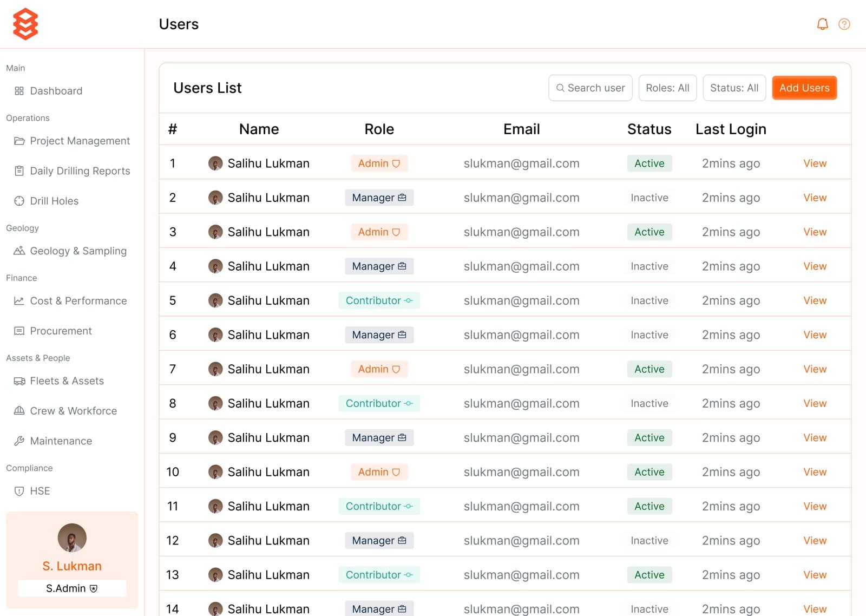Click the HSE shield icon
Image resolution: width=866 pixels, height=616 pixels.
[x=19, y=491]
